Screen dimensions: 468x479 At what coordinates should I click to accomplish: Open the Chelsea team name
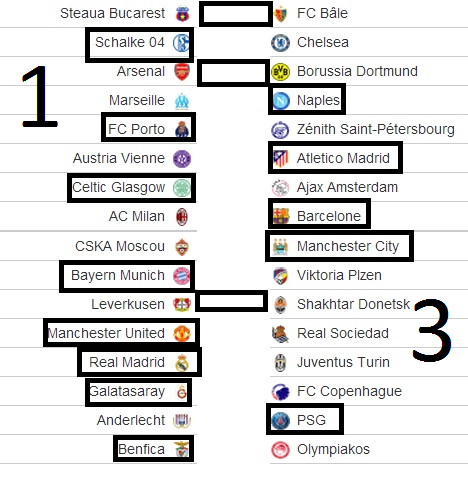coord(323,43)
